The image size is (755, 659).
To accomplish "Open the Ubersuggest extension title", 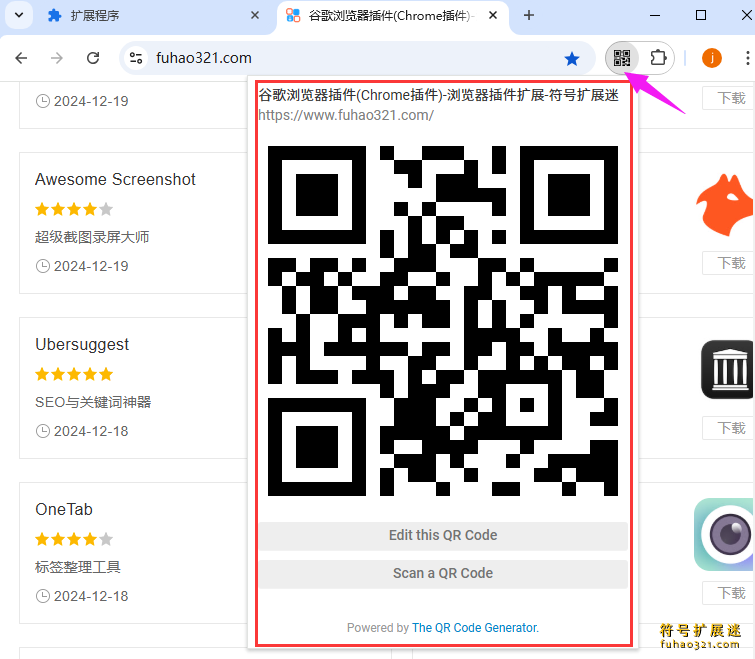I will click(x=82, y=345).
